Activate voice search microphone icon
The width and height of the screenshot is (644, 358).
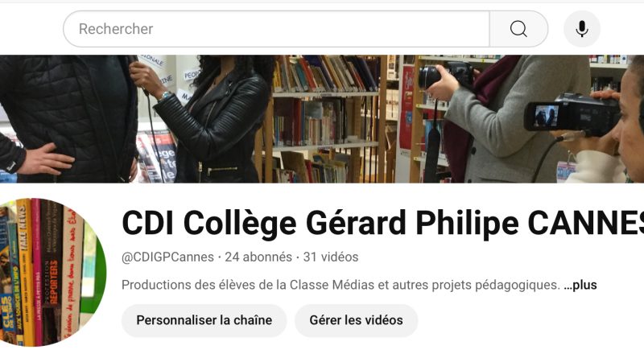[x=581, y=29]
